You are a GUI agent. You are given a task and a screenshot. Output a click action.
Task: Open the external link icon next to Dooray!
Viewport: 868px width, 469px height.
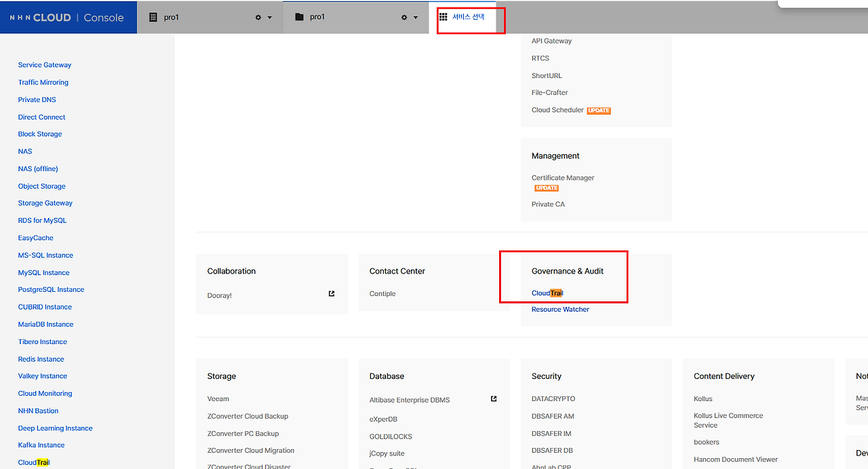pyautogui.click(x=332, y=294)
